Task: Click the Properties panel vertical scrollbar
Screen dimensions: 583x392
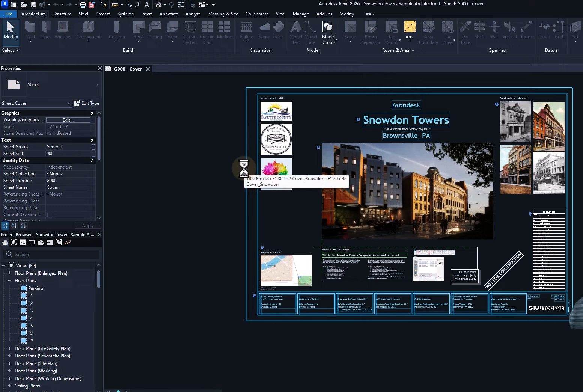Action: 99,139
